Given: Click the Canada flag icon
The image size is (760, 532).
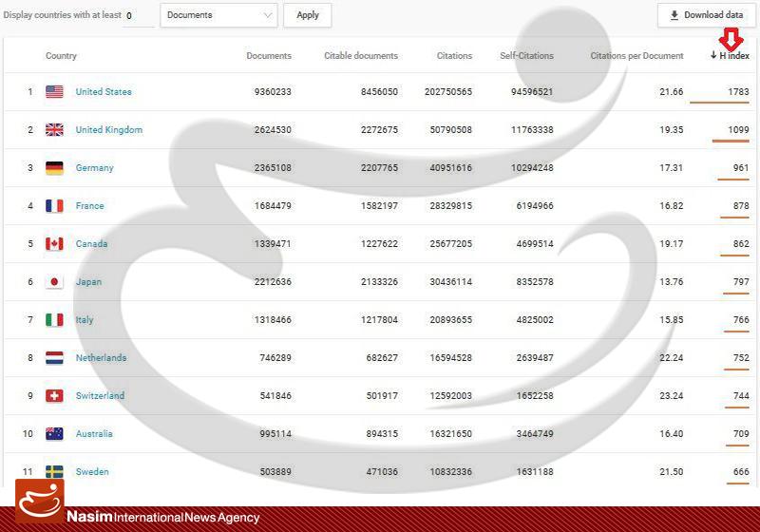Looking at the screenshot, I should (x=54, y=244).
